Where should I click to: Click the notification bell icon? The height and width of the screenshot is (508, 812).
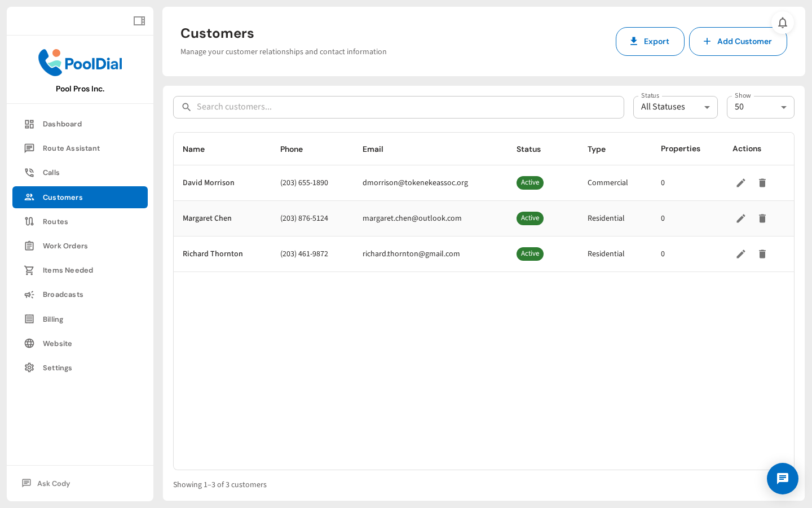(783, 23)
